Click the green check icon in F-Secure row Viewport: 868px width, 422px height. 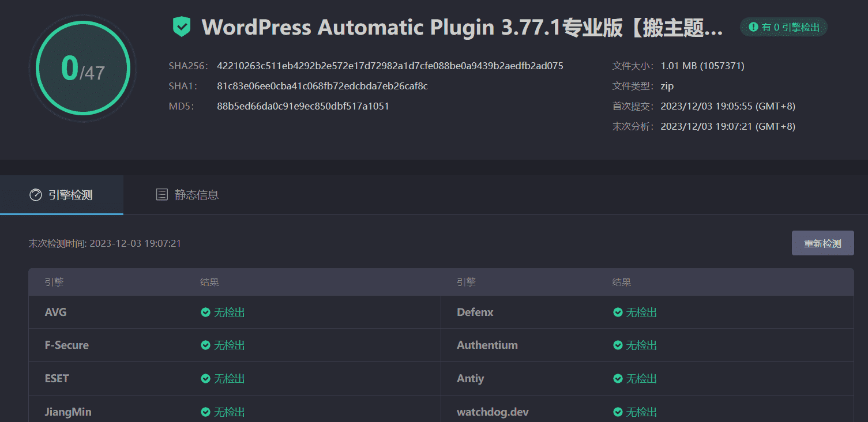click(205, 345)
